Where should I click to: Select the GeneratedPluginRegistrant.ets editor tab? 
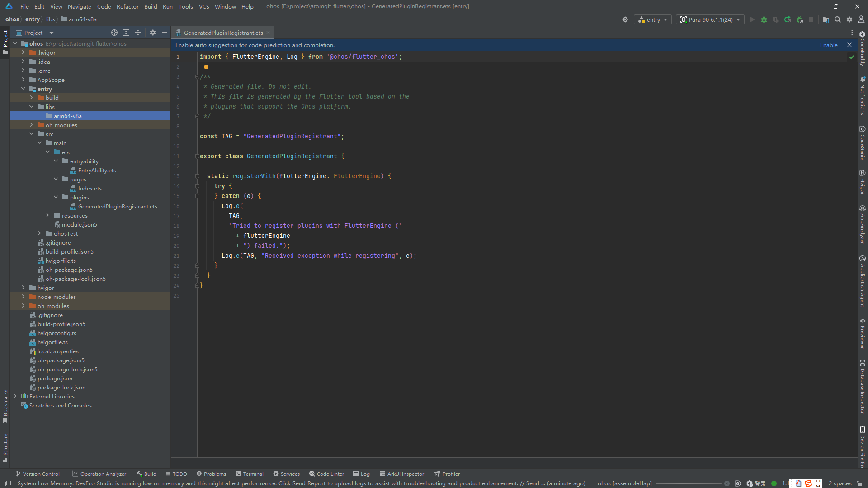tap(223, 33)
